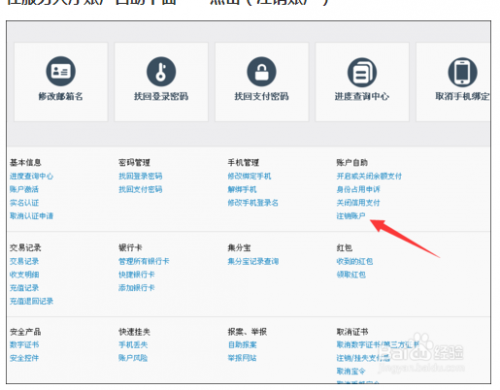Open the 进度查询中心 documents icon card
The image size is (500, 390).
click(x=362, y=82)
